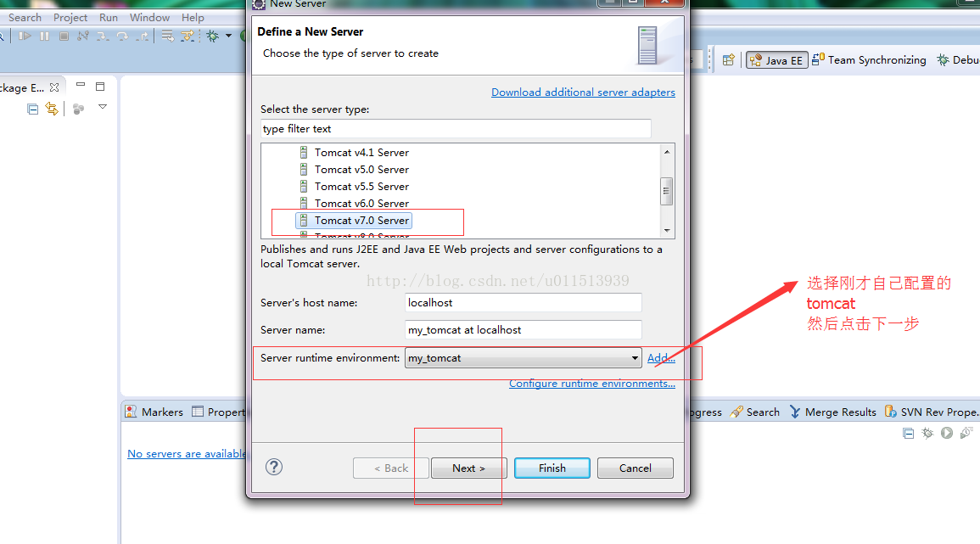This screenshot has width=980, height=544.
Task: Click the dialog Help question mark
Action: coord(274,467)
